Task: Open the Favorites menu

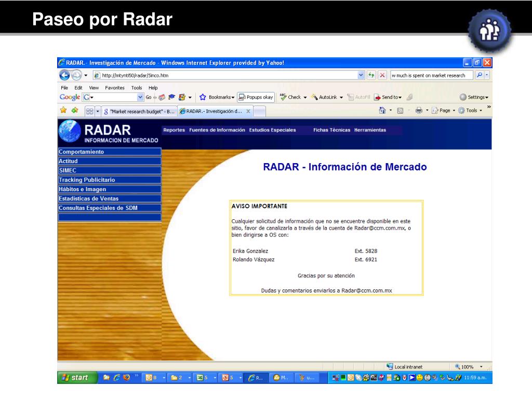Action: [115, 87]
